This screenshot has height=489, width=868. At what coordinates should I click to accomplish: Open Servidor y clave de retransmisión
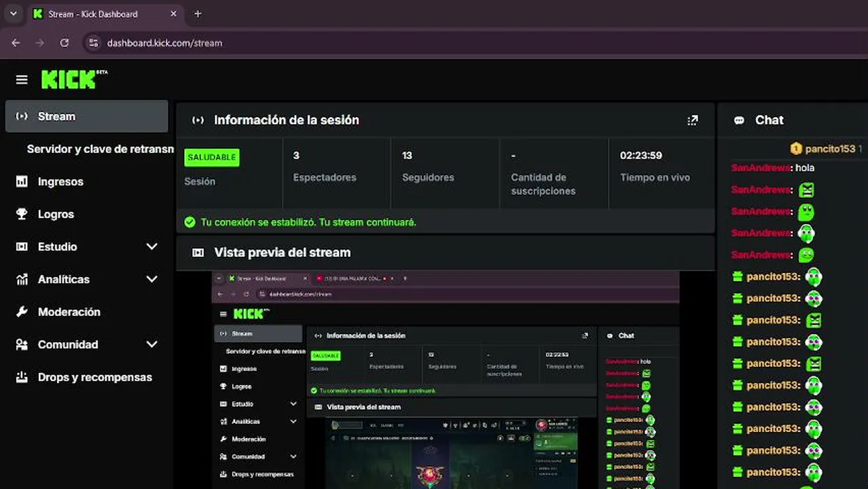pos(100,149)
